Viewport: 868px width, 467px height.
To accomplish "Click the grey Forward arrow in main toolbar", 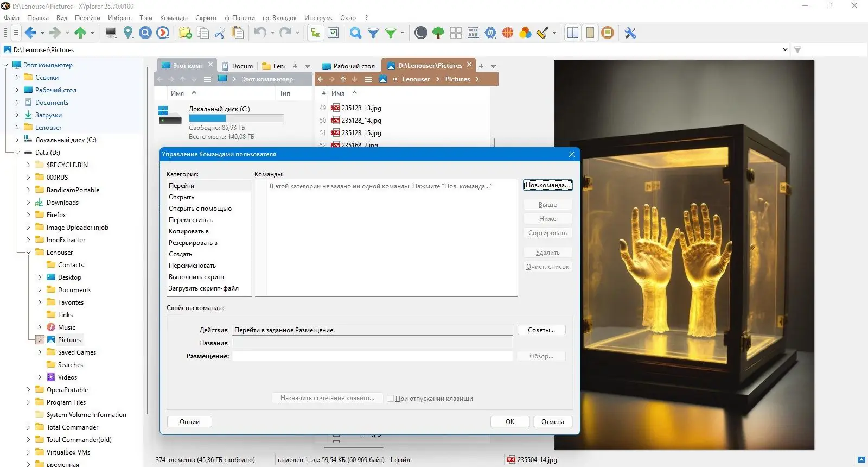I will [55, 33].
